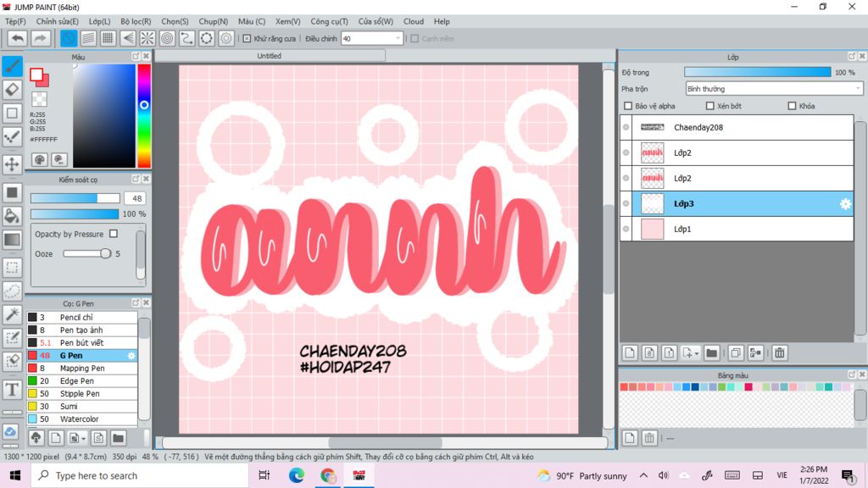The image size is (868, 488).
Task: Select the Watercolor brush from list
Action: point(79,419)
